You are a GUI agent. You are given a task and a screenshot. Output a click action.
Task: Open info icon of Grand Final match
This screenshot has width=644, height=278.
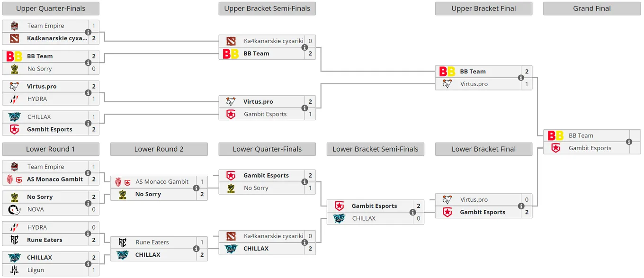pyautogui.click(x=629, y=142)
